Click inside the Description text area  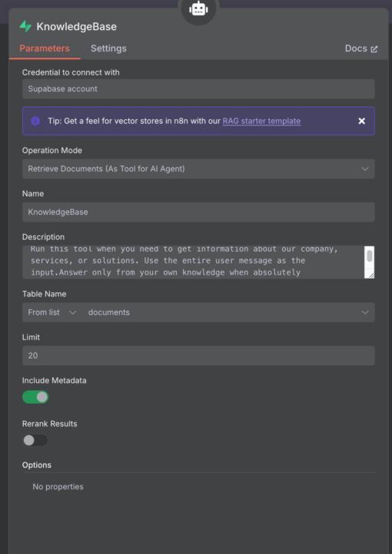click(x=193, y=262)
